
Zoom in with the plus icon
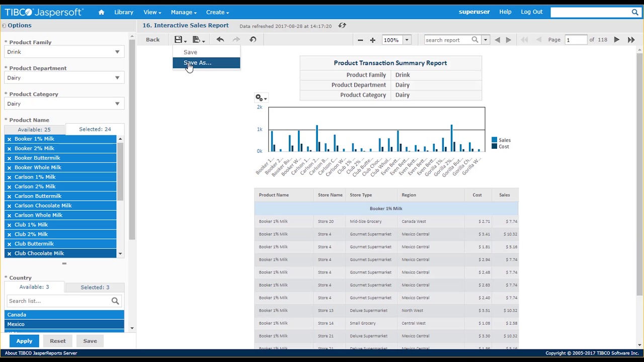click(373, 40)
